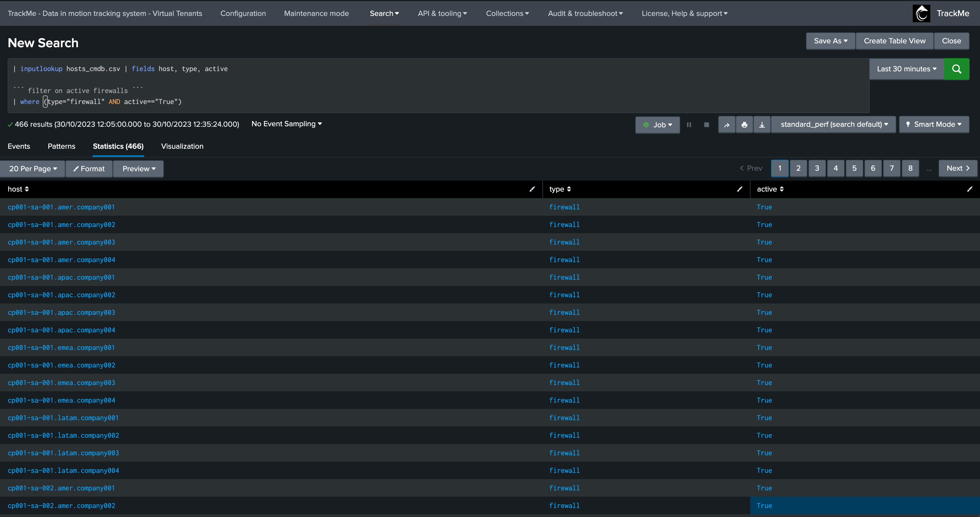Export results with download icon
Viewport: 980px width, 517px height.
762,125
